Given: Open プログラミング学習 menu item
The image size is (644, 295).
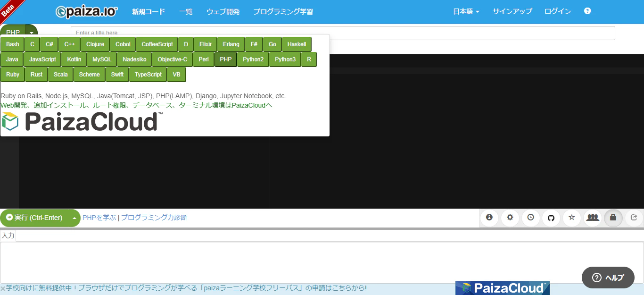Looking at the screenshot, I should (283, 12).
